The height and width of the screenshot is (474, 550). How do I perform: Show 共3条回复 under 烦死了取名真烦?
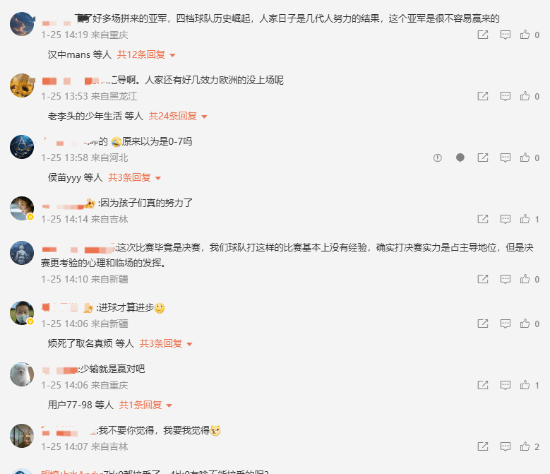[166, 343]
